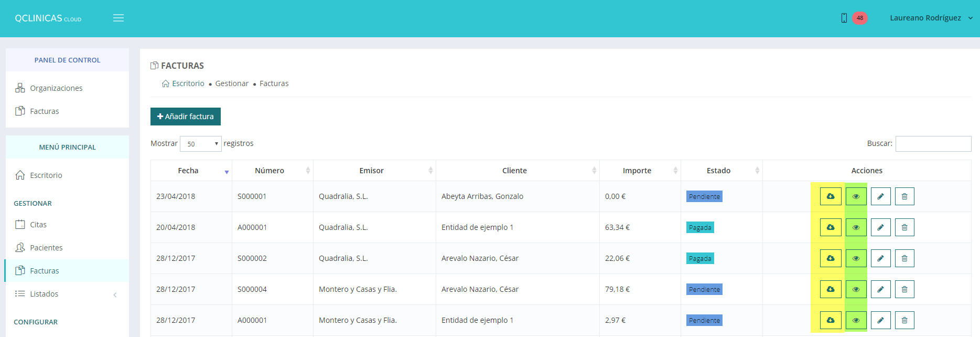Image resolution: width=980 pixels, height=337 pixels.
Task: Click the mobile phone notification icon
Action: click(844, 18)
